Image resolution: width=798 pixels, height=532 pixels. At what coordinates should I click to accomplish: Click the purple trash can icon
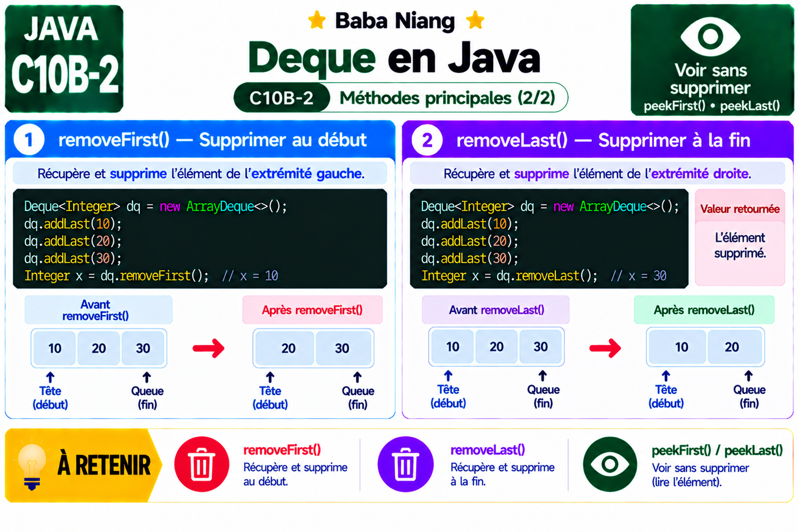tap(405, 464)
